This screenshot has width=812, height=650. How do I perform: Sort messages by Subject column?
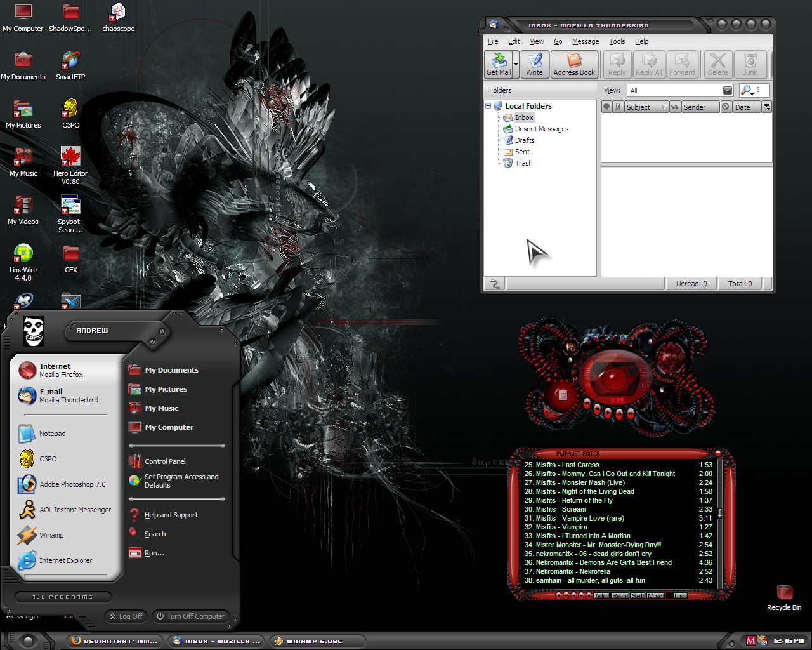point(646,107)
